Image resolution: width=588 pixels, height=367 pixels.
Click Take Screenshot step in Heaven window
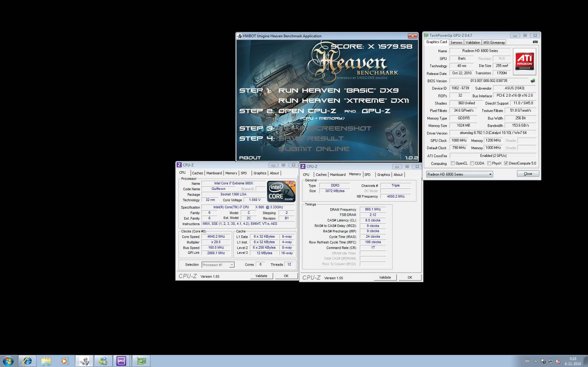coord(325,129)
